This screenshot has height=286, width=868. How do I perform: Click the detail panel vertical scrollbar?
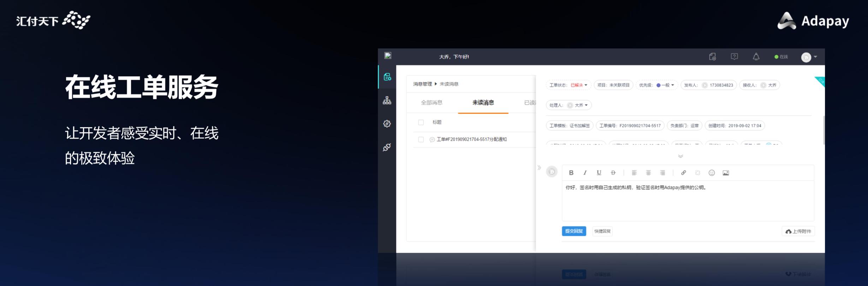point(824,130)
